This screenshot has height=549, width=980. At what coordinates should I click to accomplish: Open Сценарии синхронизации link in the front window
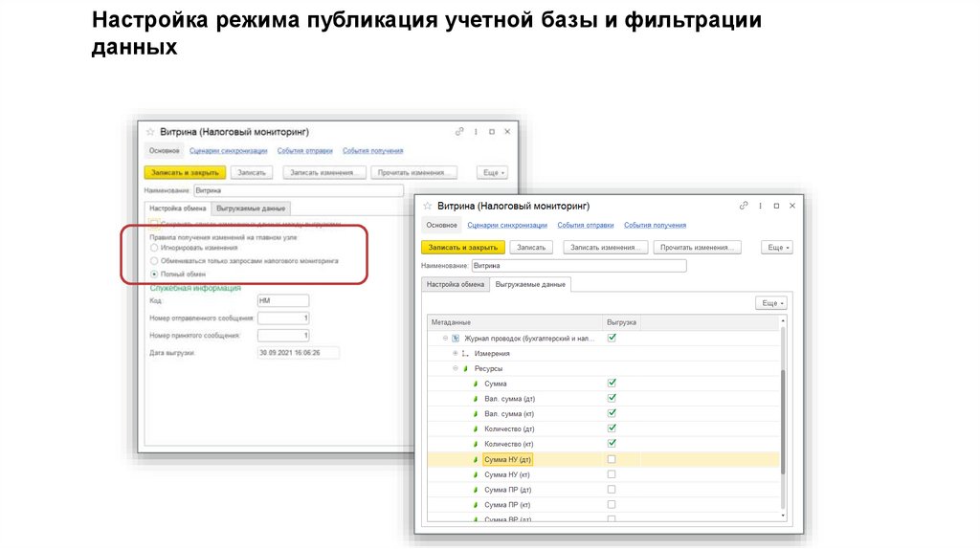click(507, 226)
